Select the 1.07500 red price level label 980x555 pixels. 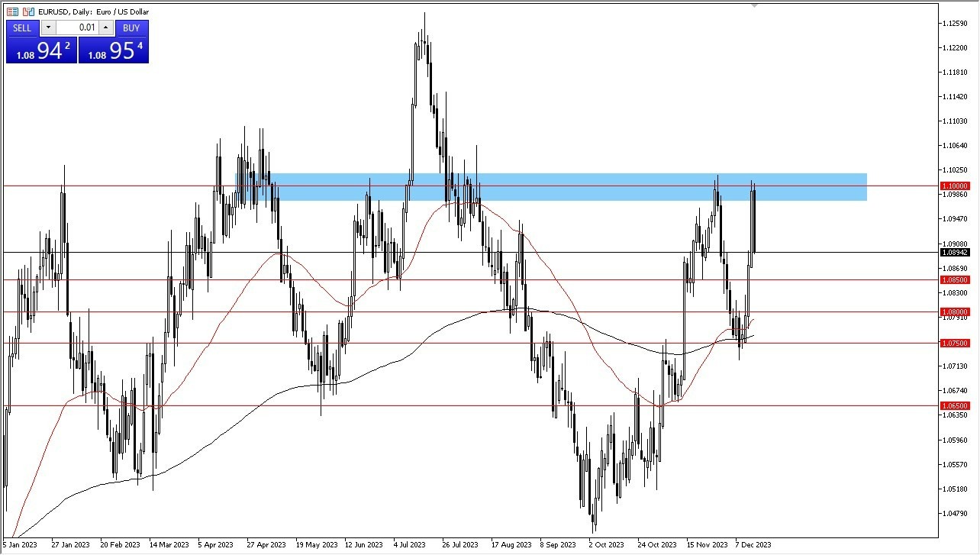[955, 343]
